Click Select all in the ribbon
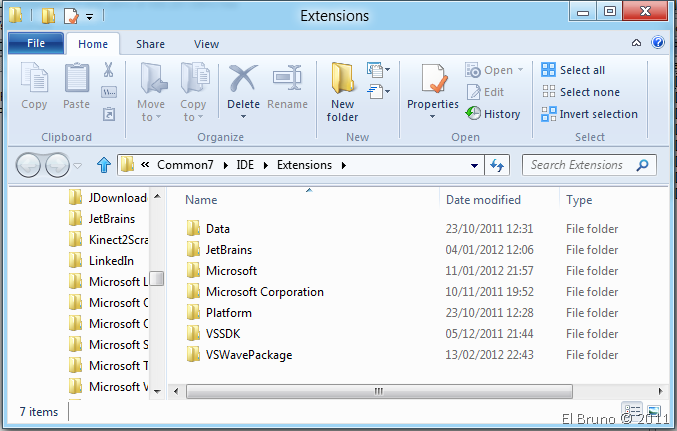The width and height of the screenshot is (677, 431). pos(574,70)
